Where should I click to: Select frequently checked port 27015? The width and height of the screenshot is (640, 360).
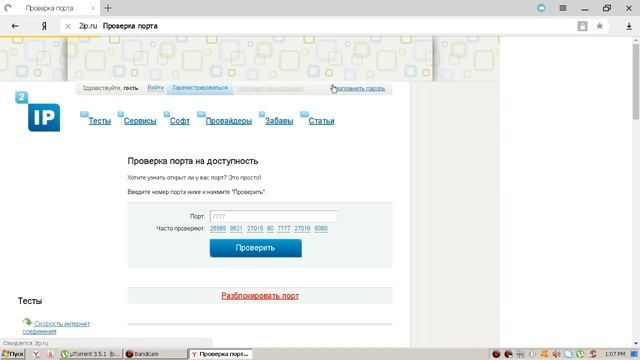pos(255,229)
